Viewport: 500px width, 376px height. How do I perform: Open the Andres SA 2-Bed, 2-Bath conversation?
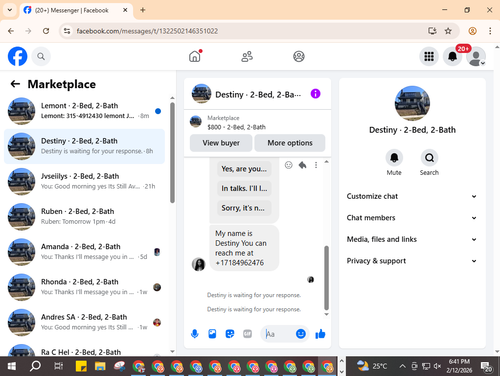coord(84,322)
